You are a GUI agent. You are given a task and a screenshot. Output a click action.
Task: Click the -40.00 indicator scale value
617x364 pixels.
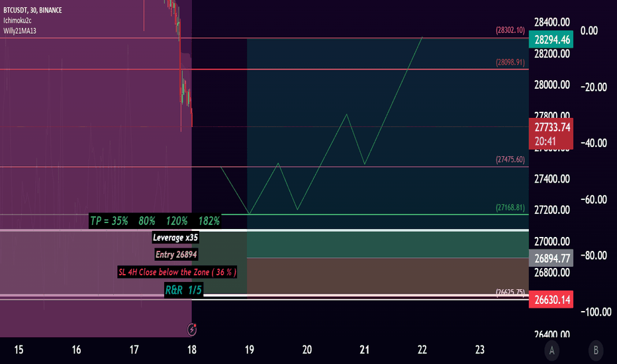click(594, 143)
